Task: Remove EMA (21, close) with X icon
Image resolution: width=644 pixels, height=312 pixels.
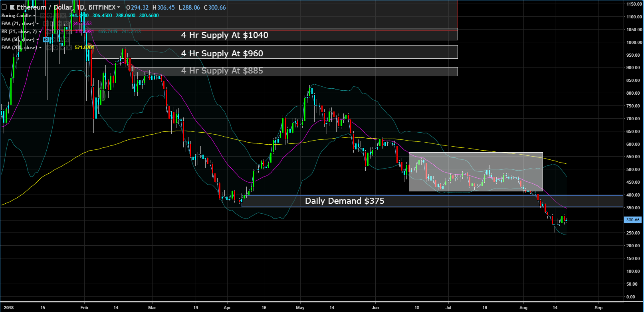Action: click(66, 24)
